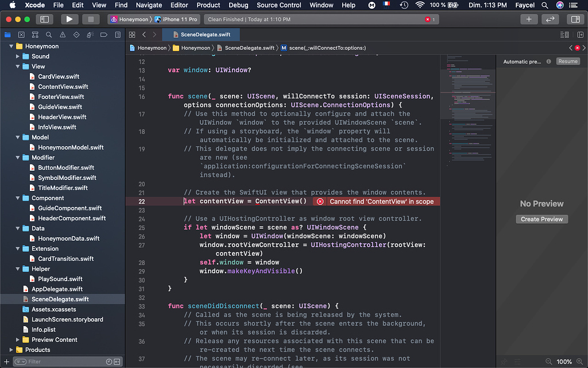
Task: Collapse the View folder group
Action: (18, 67)
